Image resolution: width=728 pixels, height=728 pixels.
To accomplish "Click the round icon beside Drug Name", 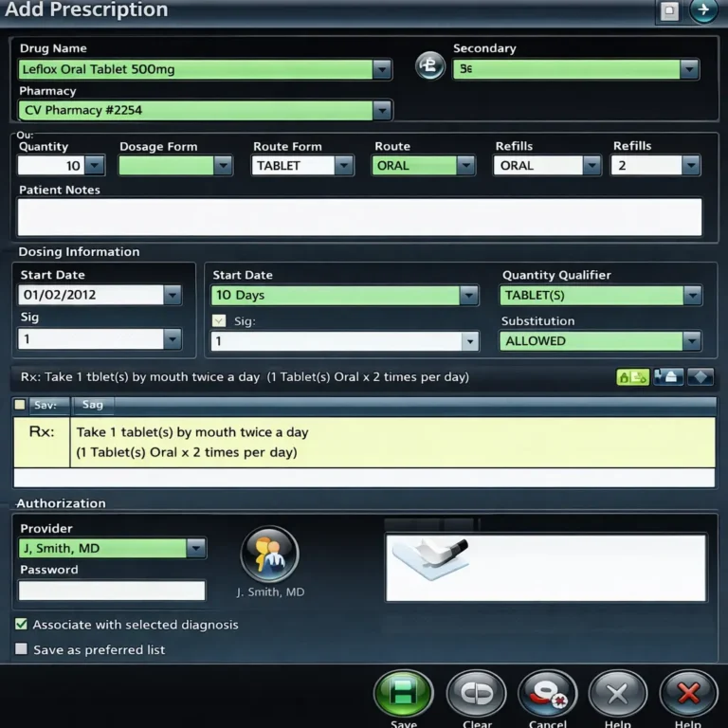I will 429,65.
